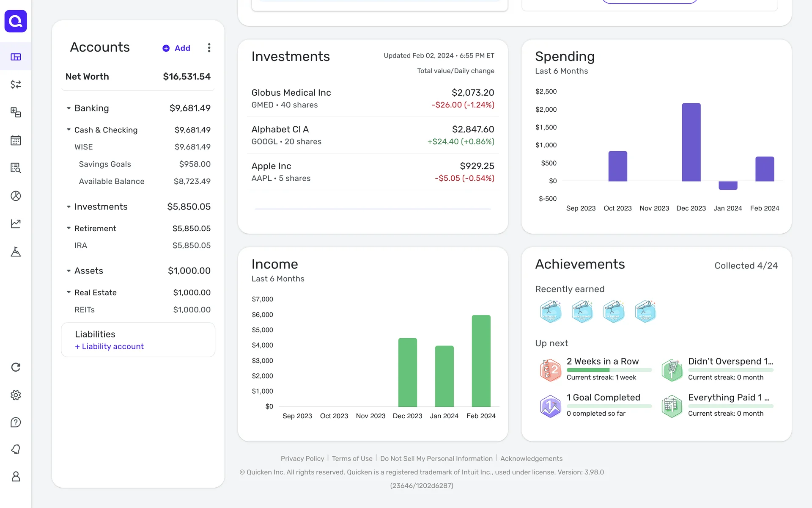The width and height of the screenshot is (812, 508).
Task: Click 2 Weeks in a Row progress bar
Action: tap(609, 370)
